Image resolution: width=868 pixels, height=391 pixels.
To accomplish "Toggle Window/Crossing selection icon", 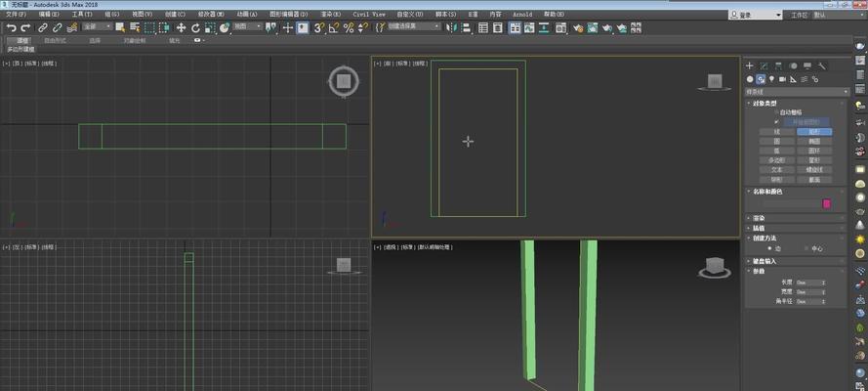I will 164,27.
